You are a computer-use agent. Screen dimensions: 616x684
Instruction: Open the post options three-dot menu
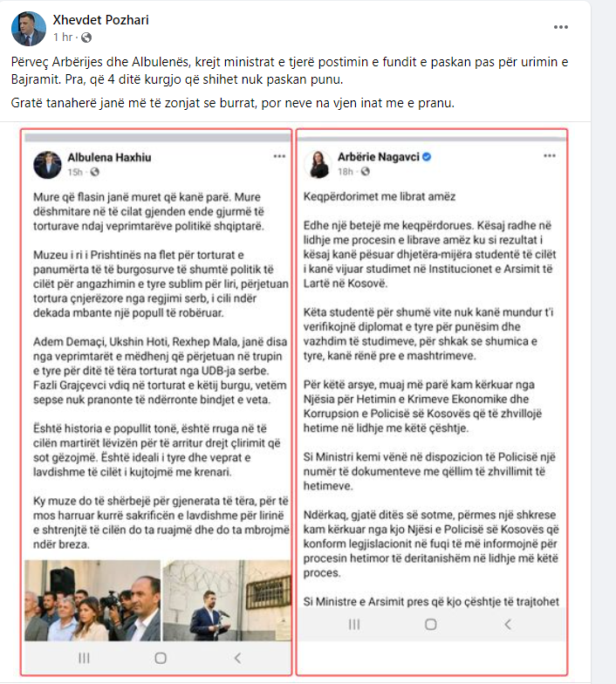[x=560, y=27]
